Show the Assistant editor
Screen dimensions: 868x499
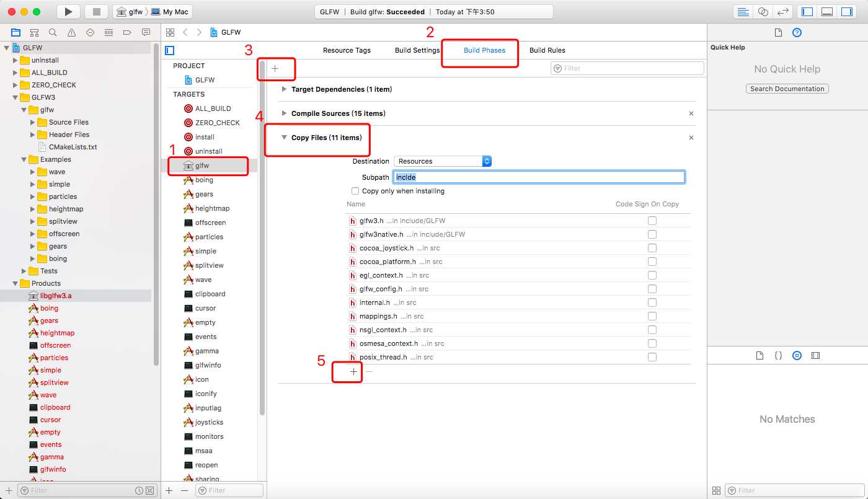pos(763,12)
